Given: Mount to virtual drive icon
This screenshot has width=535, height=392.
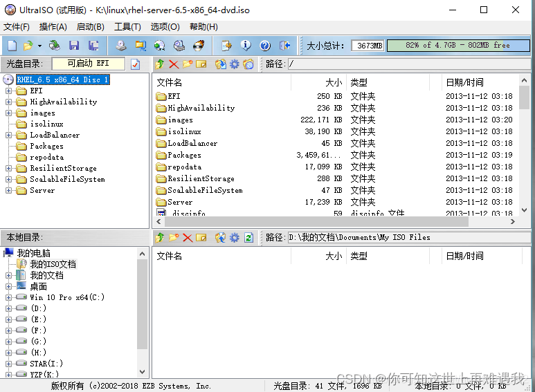Looking at the screenshot, I should coord(179,46).
